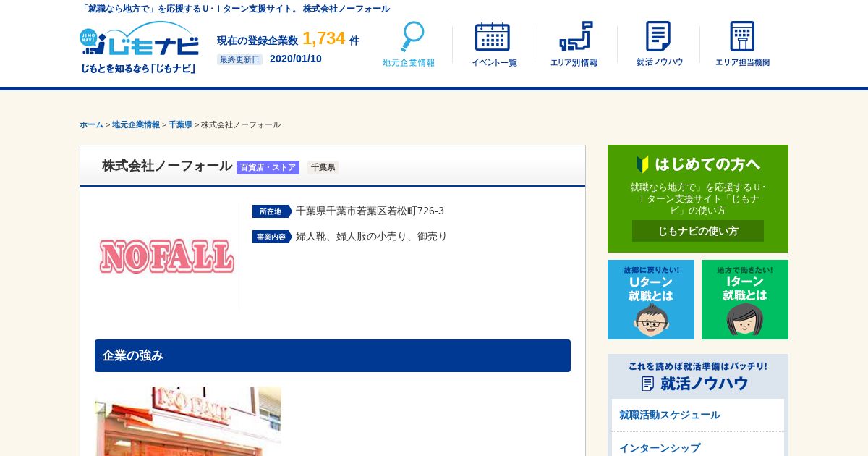The width and height of the screenshot is (868, 456).
Task: Open Iターン就職とは banner
Action: [x=745, y=300]
